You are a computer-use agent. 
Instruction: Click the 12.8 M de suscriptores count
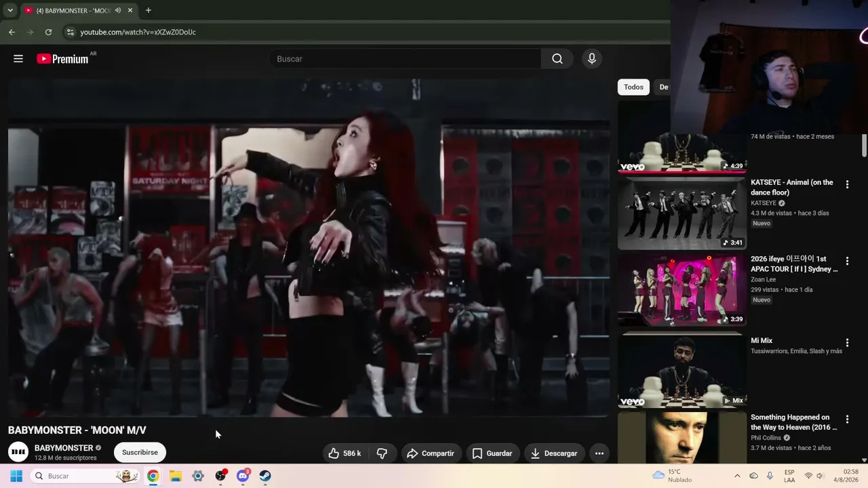pyautogui.click(x=66, y=458)
